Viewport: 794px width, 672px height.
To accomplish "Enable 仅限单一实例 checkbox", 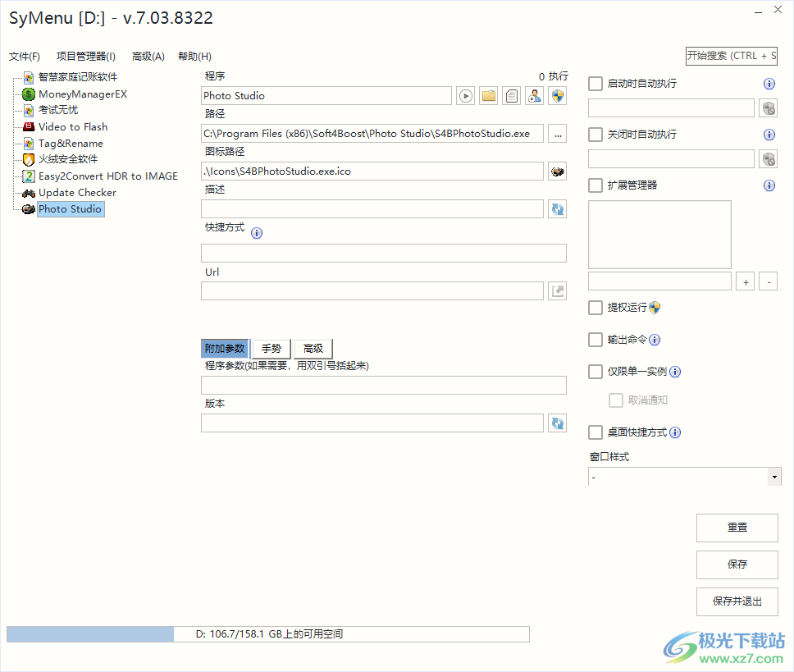I will pyautogui.click(x=595, y=372).
